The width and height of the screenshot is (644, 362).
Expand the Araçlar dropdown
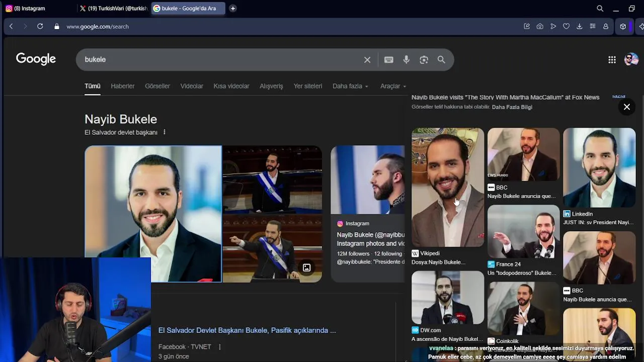[393, 86]
